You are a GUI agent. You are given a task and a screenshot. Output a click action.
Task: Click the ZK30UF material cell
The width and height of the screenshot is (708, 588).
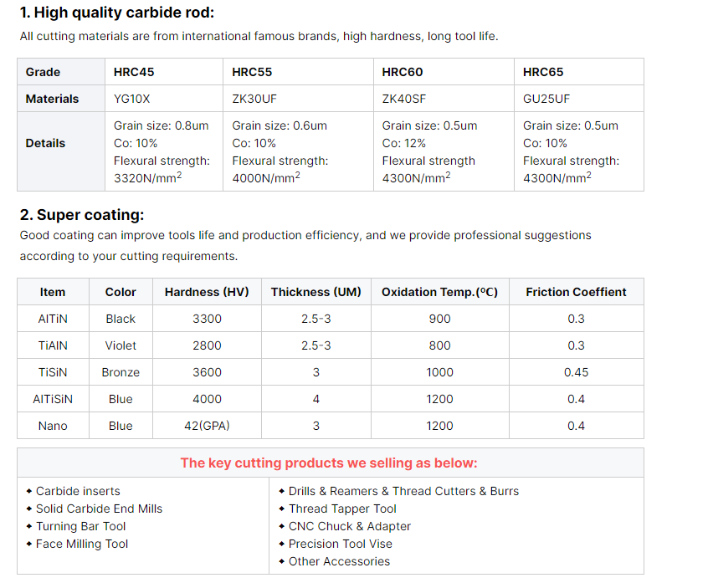pos(254,99)
